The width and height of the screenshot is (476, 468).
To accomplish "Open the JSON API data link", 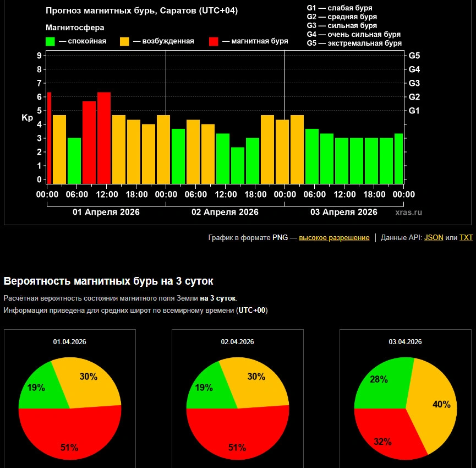I will click(433, 238).
